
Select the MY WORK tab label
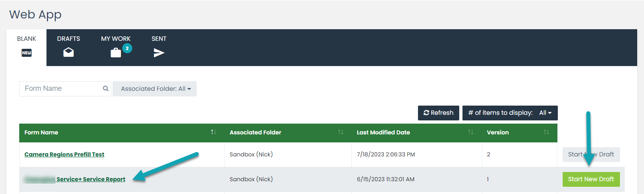coord(116,39)
